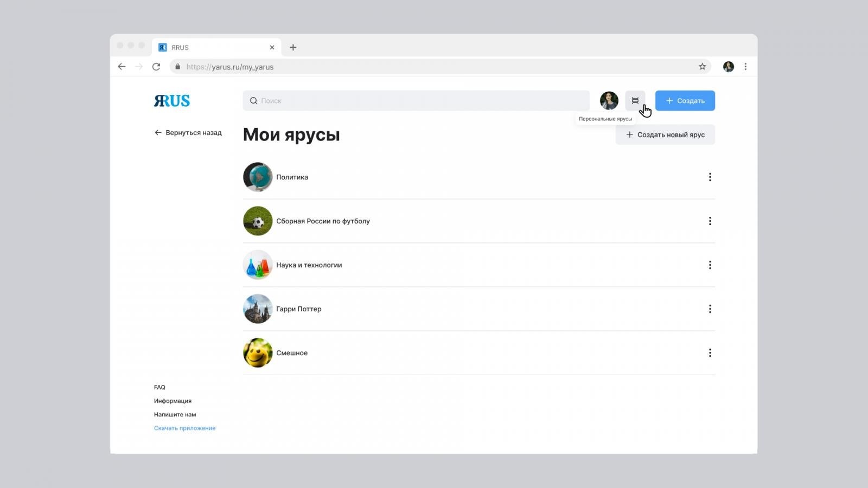868x488 pixels.
Task: Select Смешное title
Action: click(x=292, y=353)
